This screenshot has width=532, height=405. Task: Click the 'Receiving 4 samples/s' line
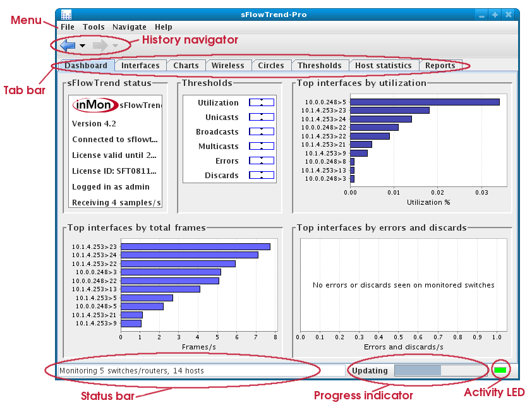tap(116, 202)
